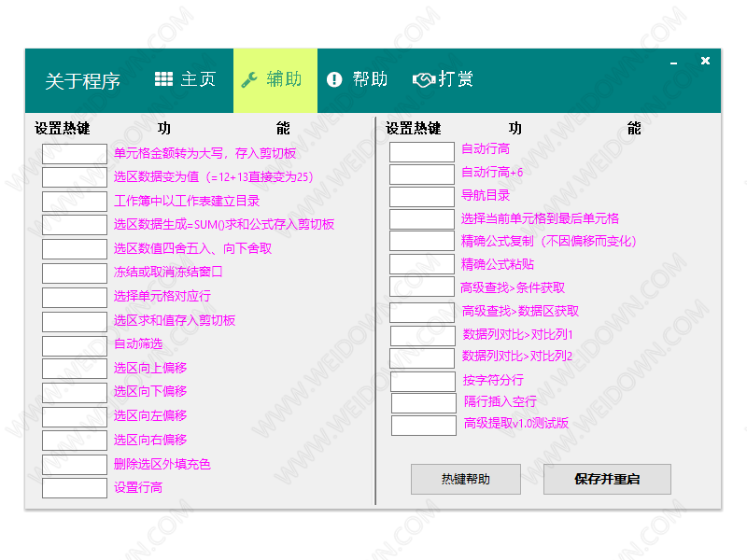Click hotkey field beside 按字符分行
This screenshot has width=747, height=560.
click(423, 381)
